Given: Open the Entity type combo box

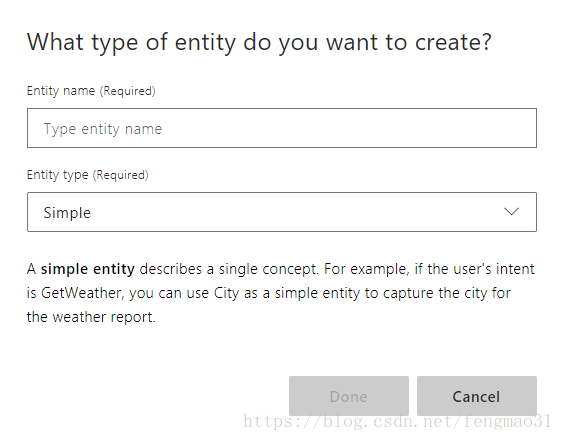Looking at the screenshot, I should pos(282,212).
